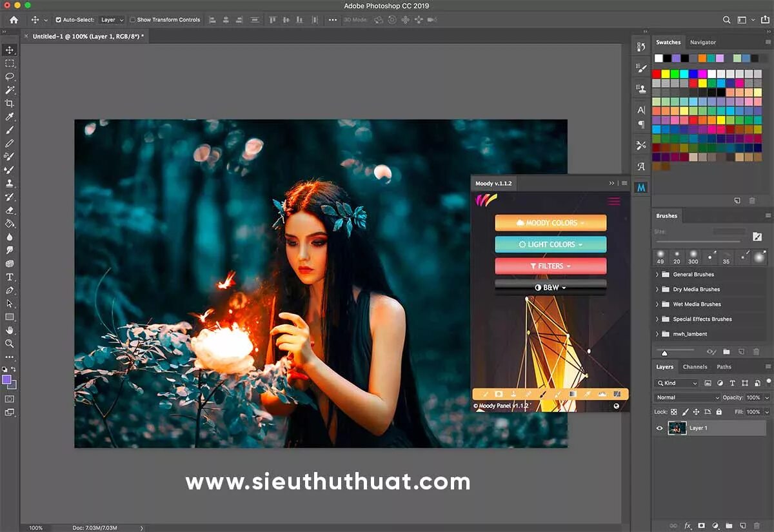Open the Kind filter dropdown
The image size is (774, 532).
coord(677,383)
